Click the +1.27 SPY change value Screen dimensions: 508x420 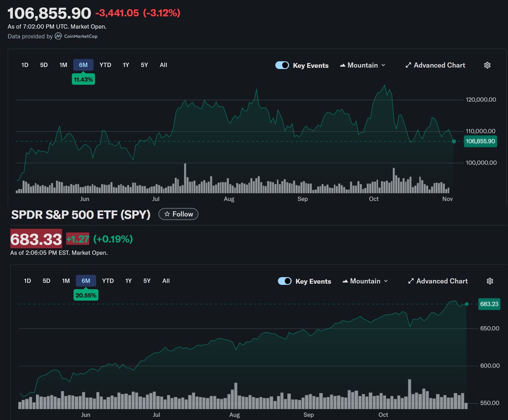pyautogui.click(x=78, y=239)
